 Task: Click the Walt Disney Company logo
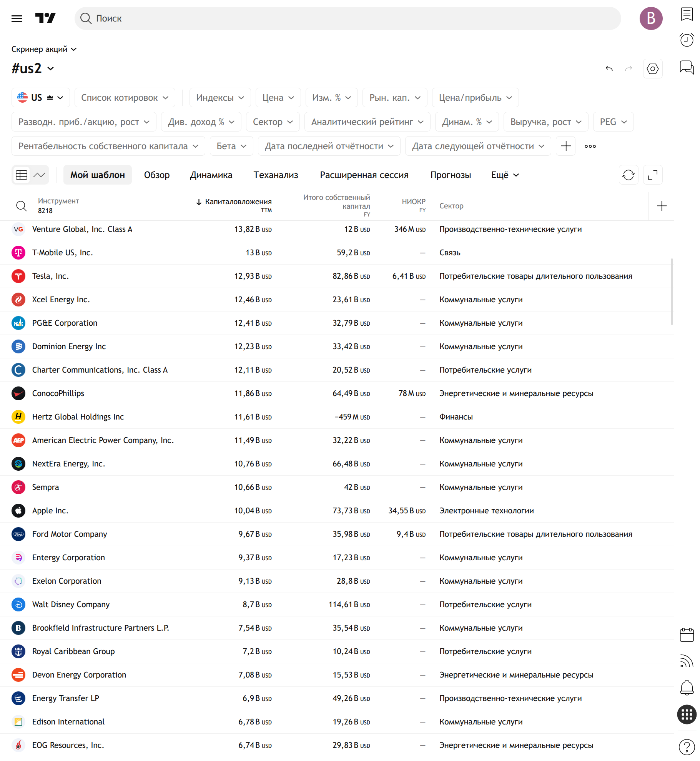pyautogui.click(x=18, y=604)
